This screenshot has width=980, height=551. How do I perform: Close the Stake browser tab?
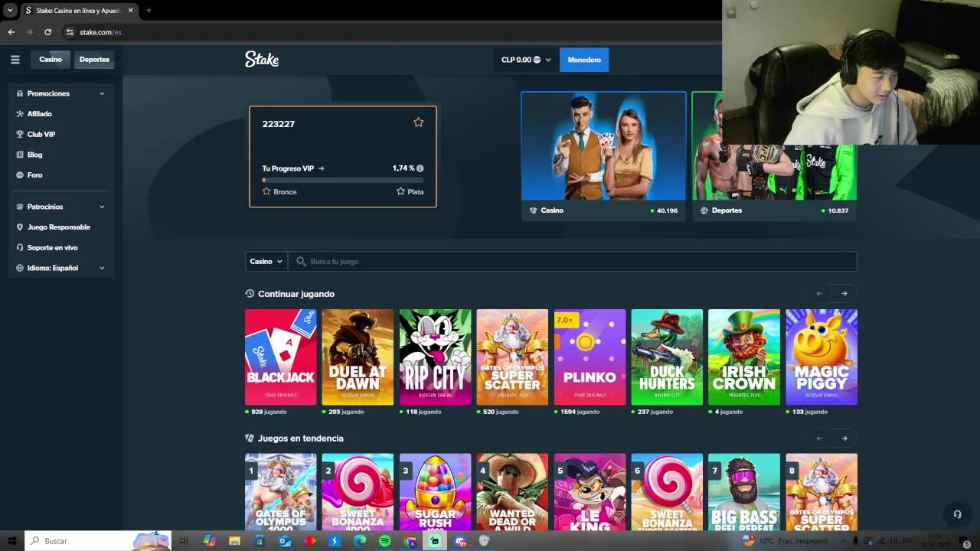tap(131, 11)
